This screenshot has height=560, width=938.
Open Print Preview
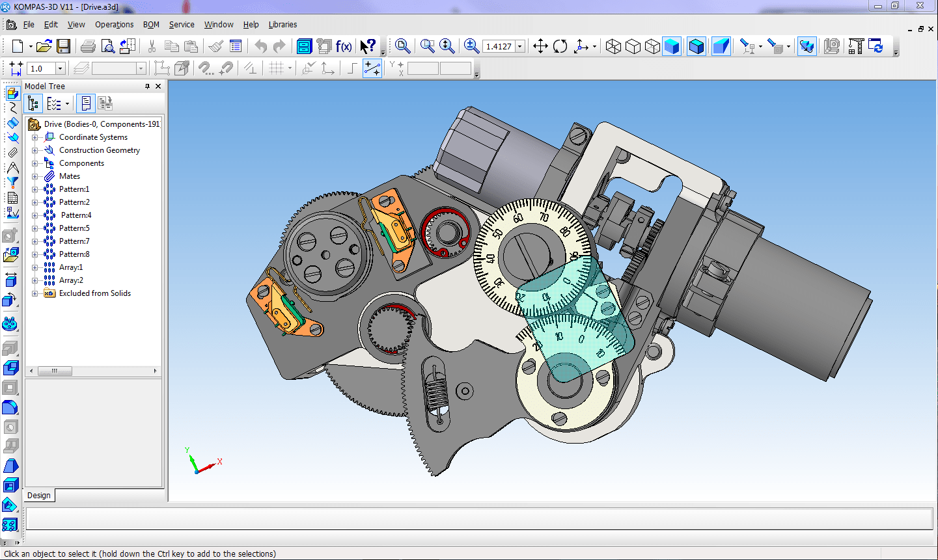pyautogui.click(x=107, y=46)
